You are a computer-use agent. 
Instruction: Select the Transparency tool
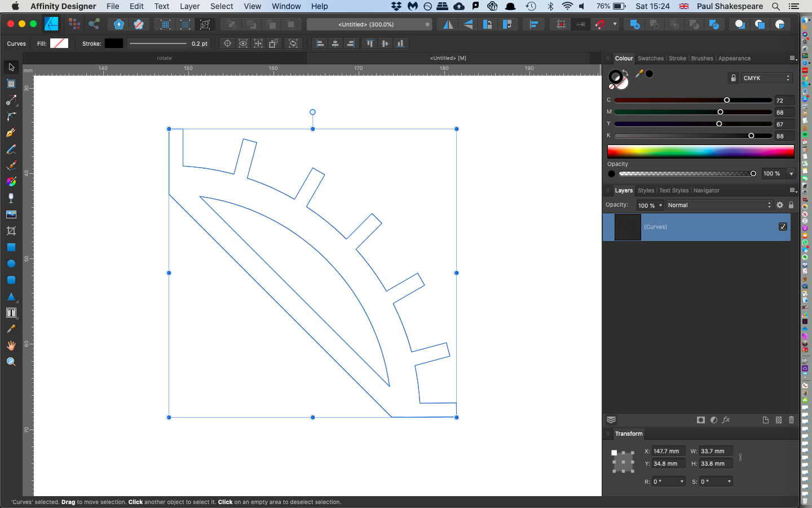(11, 198)
